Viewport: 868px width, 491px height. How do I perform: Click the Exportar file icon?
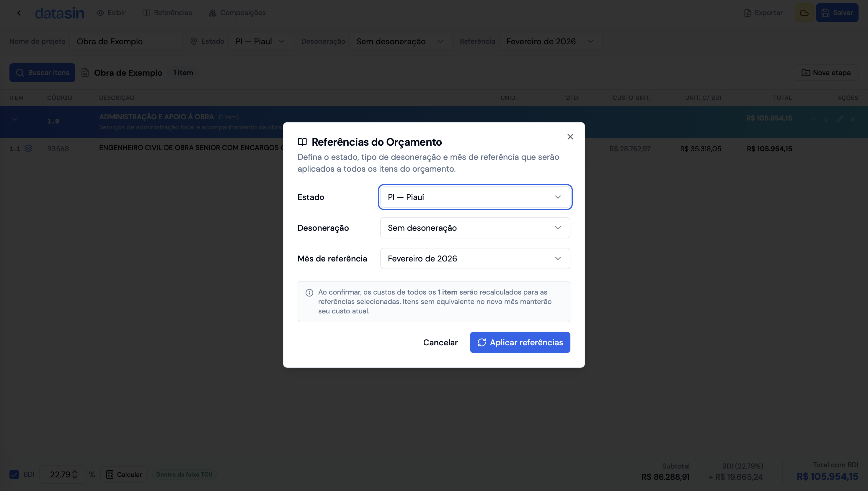(747, 13)
